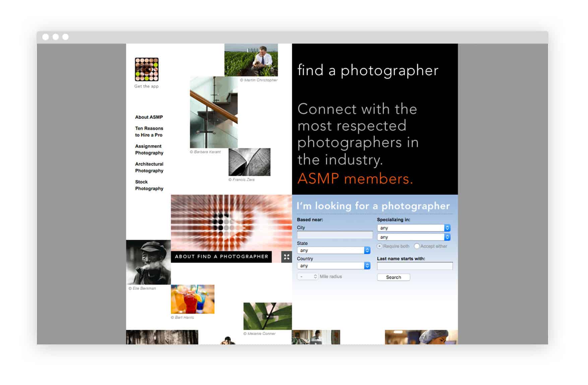The image size is (588, 385).
Task: Select the Accept either radio button
Action: 417,246
